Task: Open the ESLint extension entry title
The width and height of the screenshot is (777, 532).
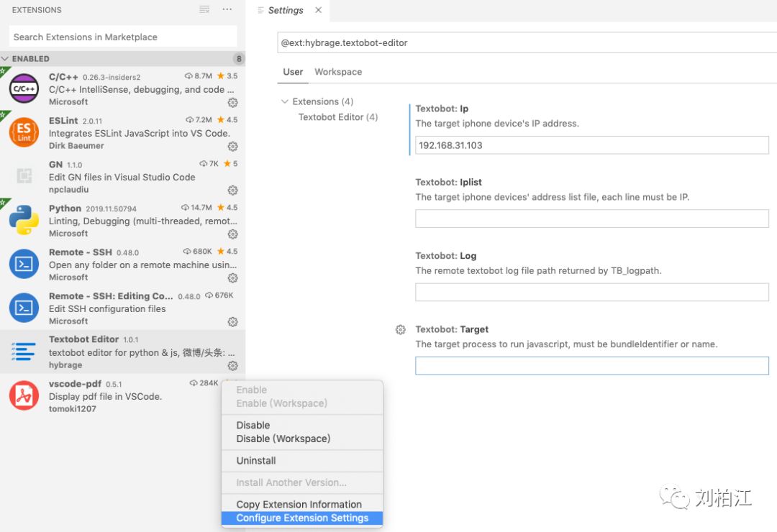Action: coord(63,120)
